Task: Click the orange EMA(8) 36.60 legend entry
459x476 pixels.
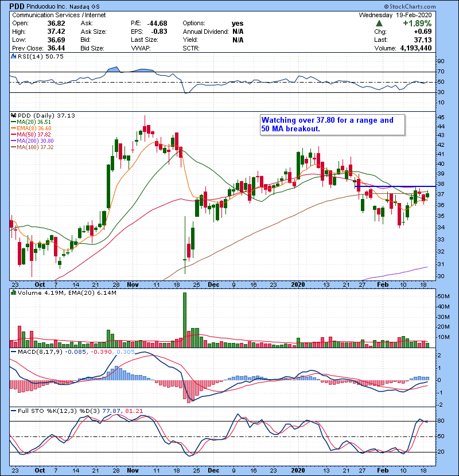Action: 32,128
